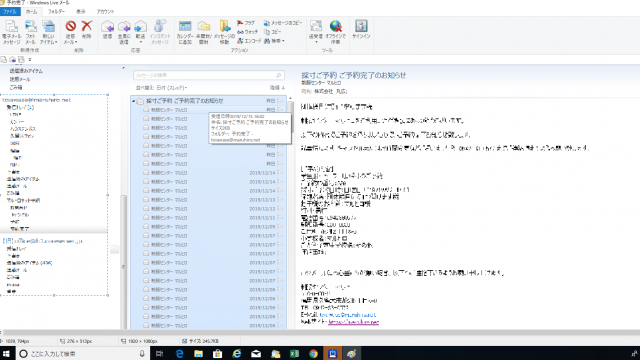Open the Junk Mail (迷惑メール) dropdown arrow

click(76, 42)
